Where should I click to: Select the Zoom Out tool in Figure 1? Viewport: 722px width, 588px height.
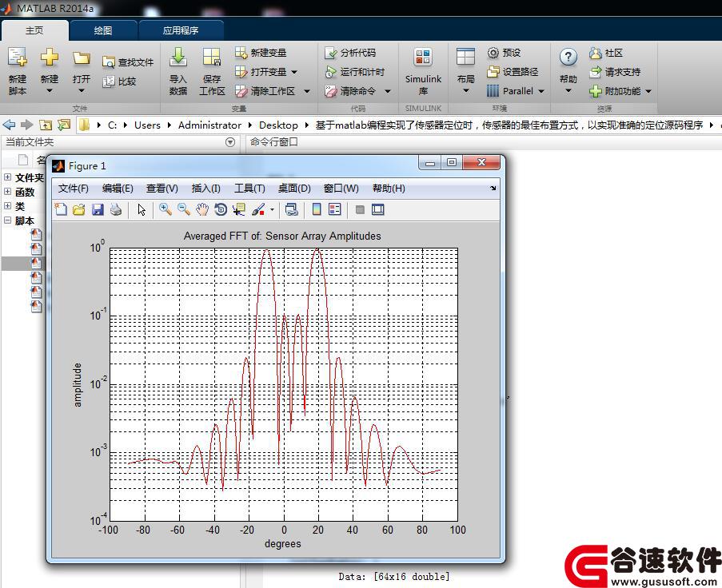183,209
